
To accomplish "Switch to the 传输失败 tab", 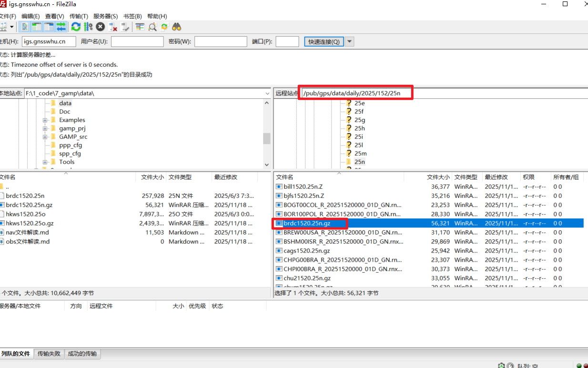I will [x=49, y=354].
